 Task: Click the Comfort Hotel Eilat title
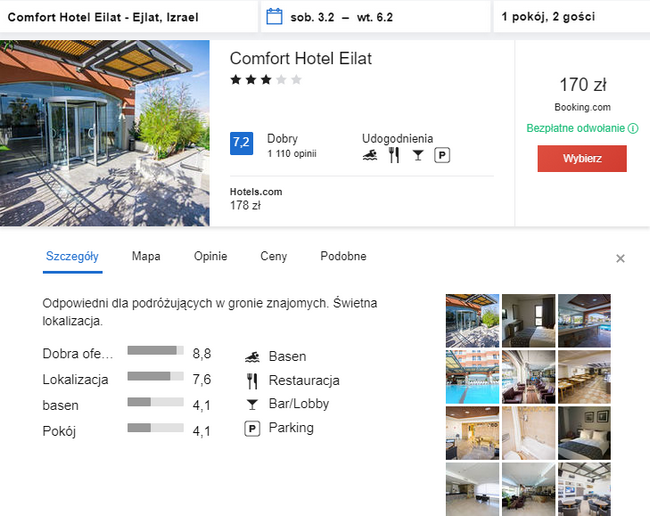(301, 58)
